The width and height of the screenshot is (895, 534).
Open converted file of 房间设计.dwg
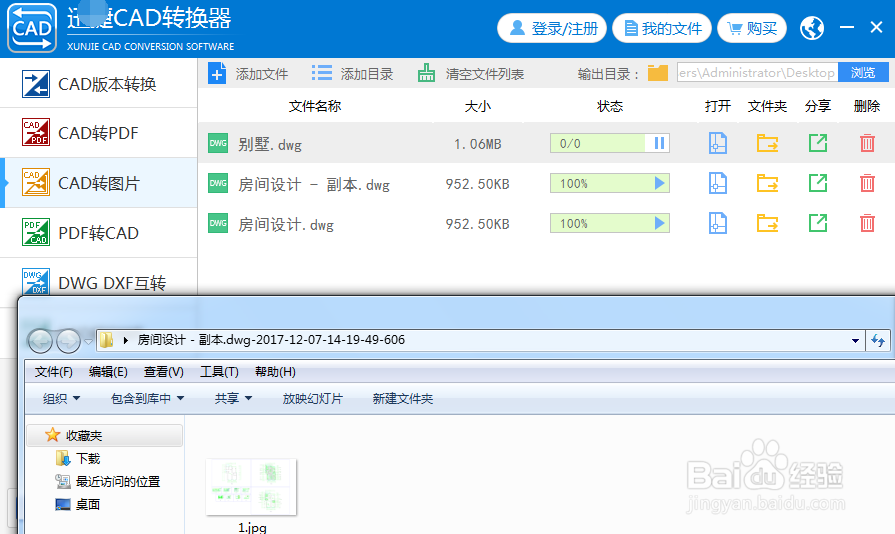coord(717,223)
